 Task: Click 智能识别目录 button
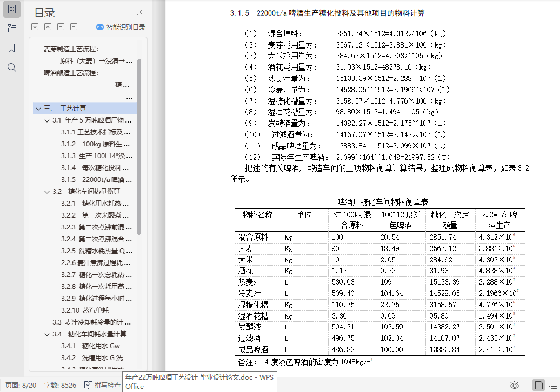coord(121,27)
